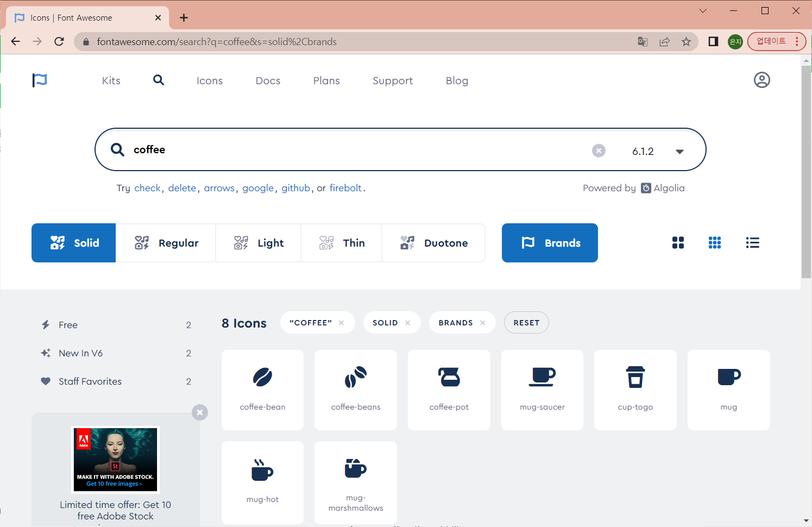812x527 pixels.
Task: Bookmark this page with the star
Action: [687, 42]
